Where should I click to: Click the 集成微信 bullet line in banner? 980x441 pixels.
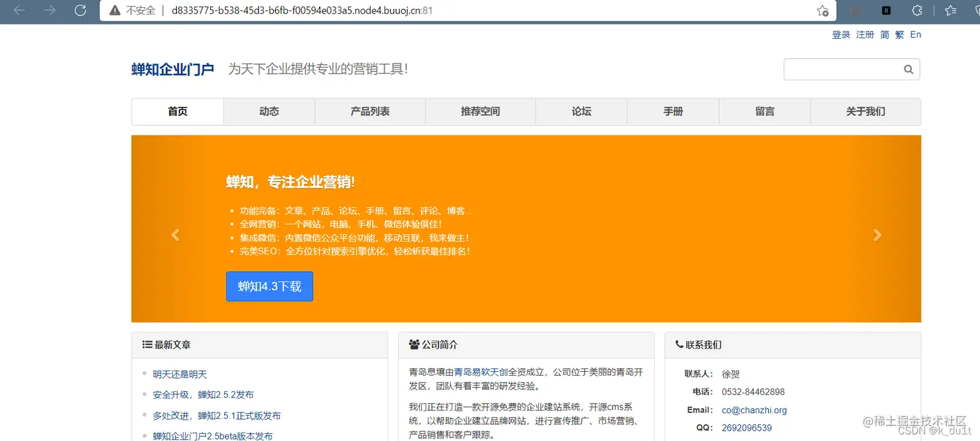[x=355, y=238]
